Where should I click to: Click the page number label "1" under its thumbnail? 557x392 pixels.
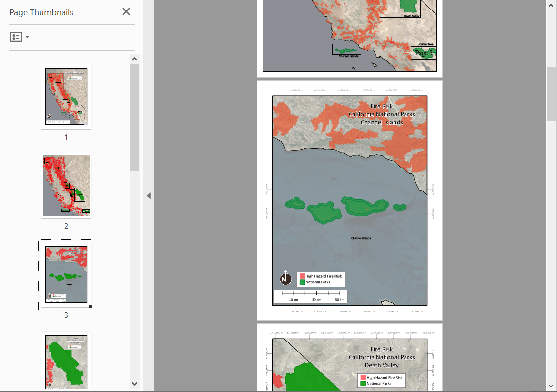[66, 137]
